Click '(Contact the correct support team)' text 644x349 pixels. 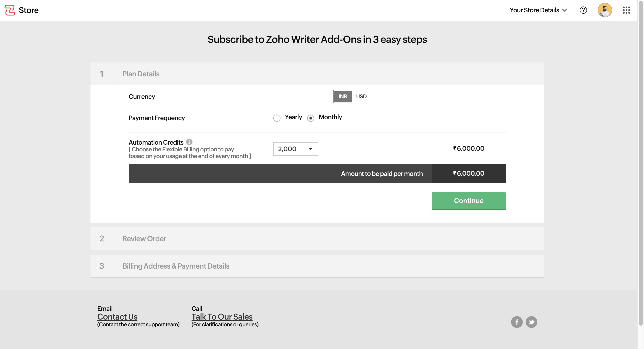tap(138, 325)
